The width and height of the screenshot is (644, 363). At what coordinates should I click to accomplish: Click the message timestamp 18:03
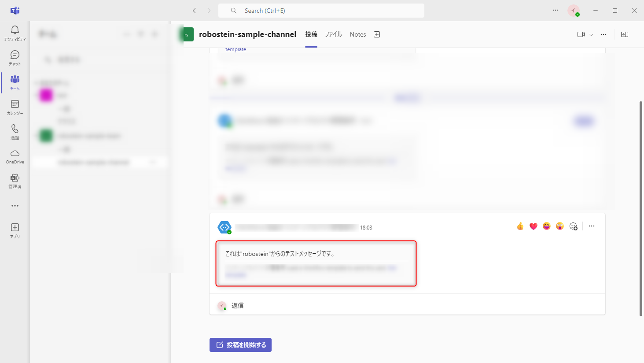pyautogui.click(x=366, y=228)
